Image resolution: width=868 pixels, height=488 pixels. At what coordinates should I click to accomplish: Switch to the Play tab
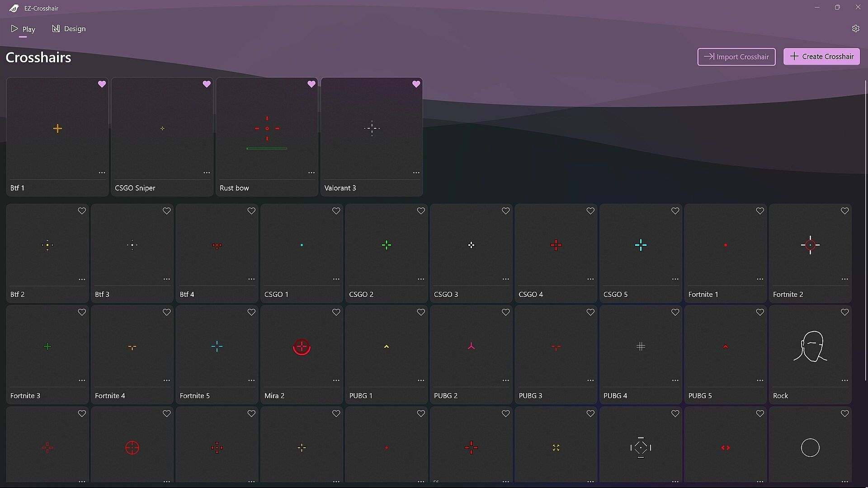pos(23,29)
